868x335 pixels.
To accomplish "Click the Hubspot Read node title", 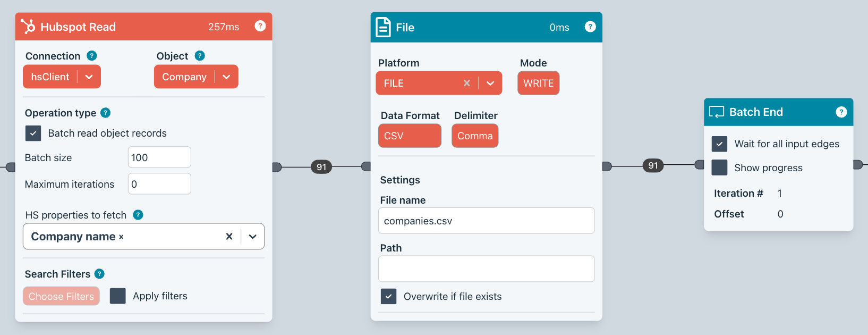I will pyautogui.click(x=78, y=27).
